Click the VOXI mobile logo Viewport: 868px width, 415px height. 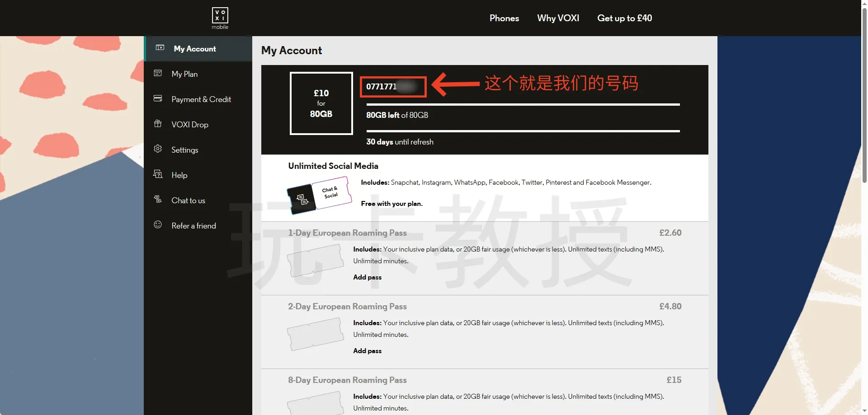pos(220,18)
